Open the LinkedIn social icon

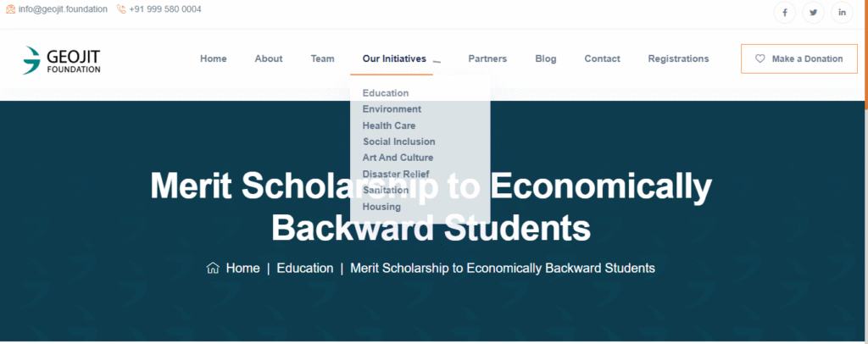[x=842, y=13]
